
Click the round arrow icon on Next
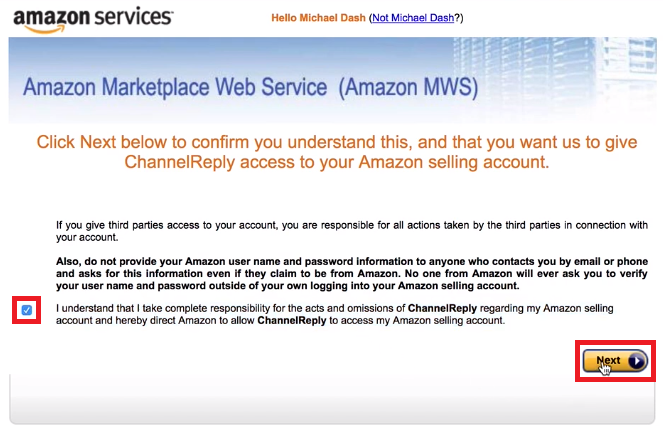636,361
